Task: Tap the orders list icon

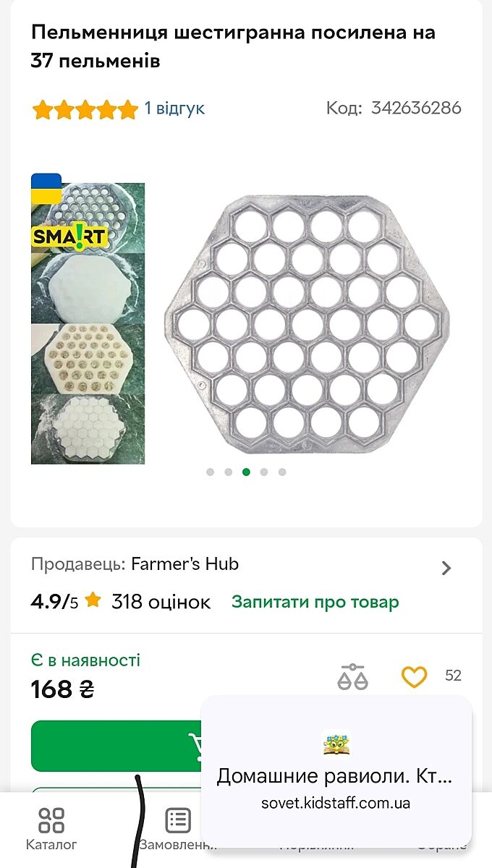Action: 178,820
